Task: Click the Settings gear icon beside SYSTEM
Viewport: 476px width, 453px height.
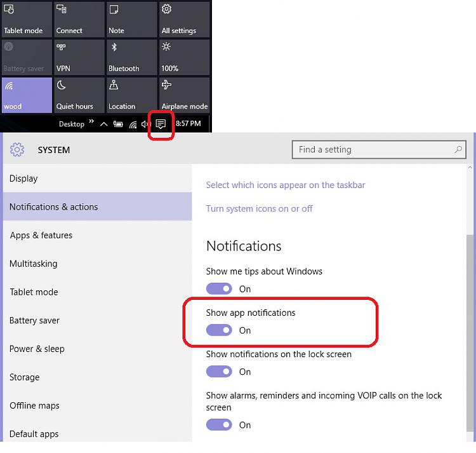Action: 17,149
